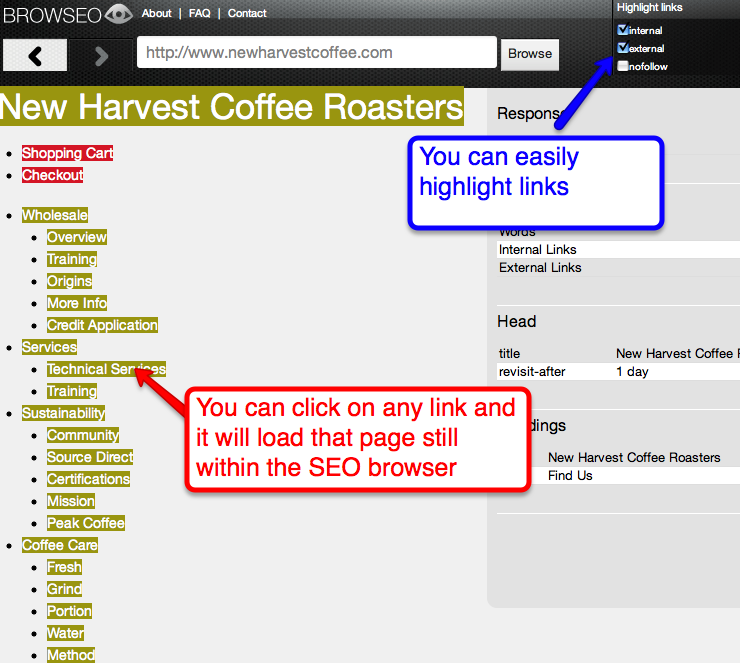Select the Internal Links row
Screen dimensions: 740x663
click(x=618, y=250)
